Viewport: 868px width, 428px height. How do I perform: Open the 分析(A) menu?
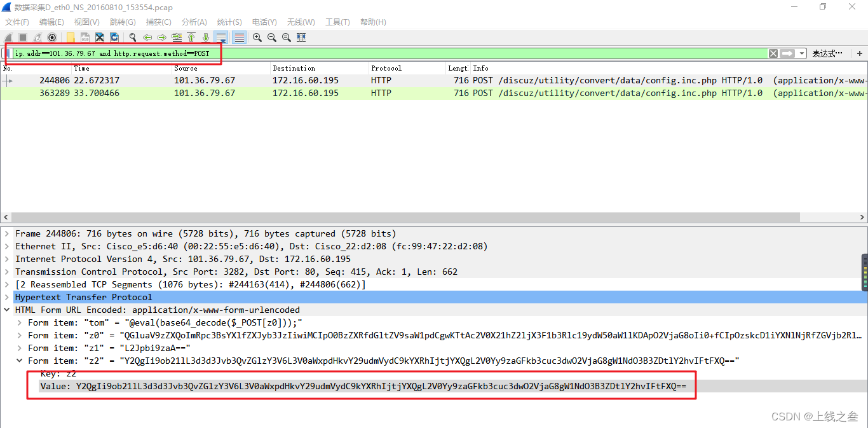tap(194, 22)
